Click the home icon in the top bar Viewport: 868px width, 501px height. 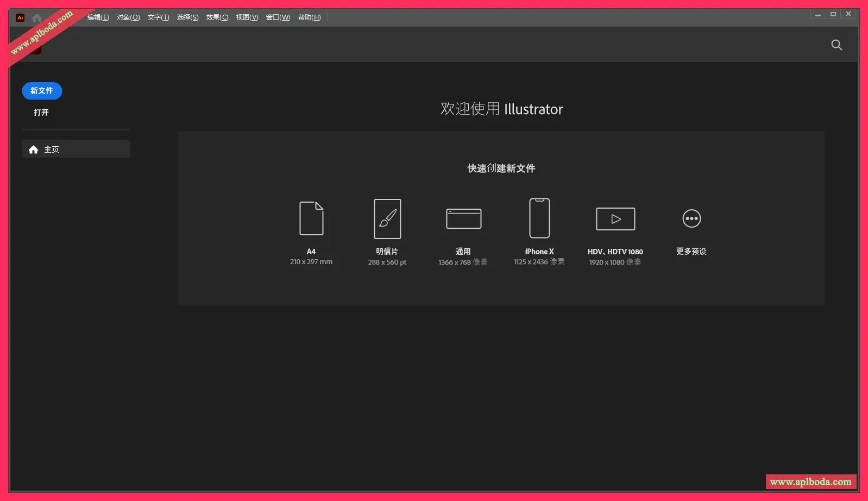click(x=37, y=17)
